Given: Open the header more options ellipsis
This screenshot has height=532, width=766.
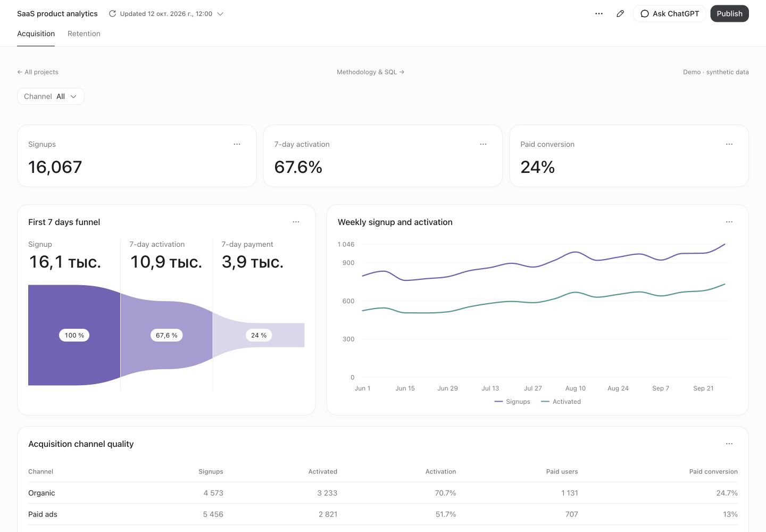Looking at the screenshot, I should [599, 14].
